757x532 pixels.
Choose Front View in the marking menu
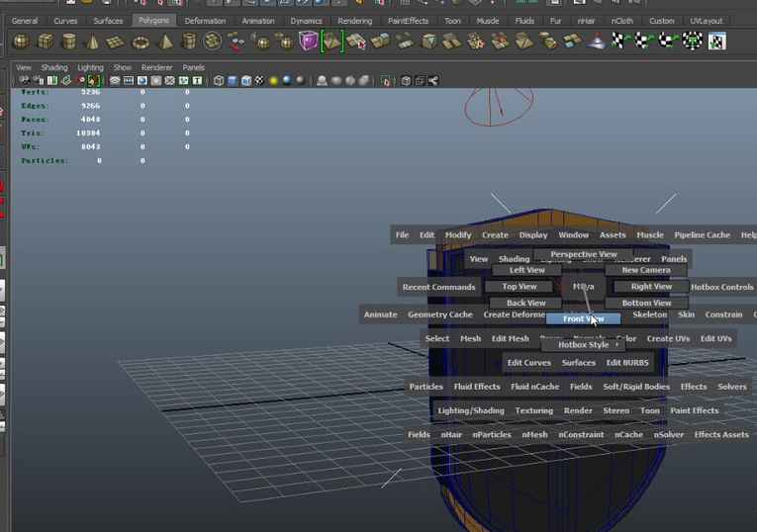click(583, 318)
